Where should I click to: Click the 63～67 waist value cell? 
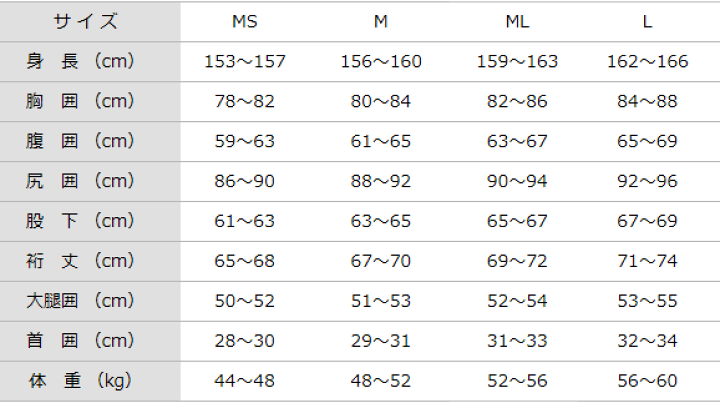coord(517,141)
